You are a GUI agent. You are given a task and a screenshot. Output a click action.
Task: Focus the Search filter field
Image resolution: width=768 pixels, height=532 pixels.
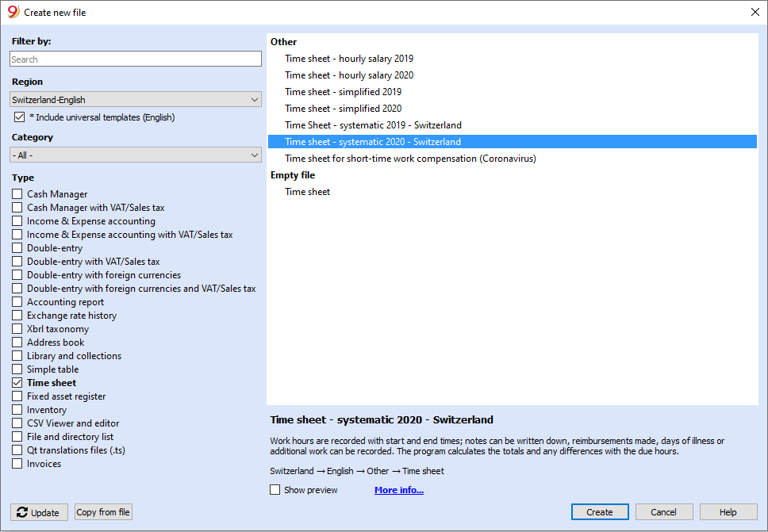135,59
